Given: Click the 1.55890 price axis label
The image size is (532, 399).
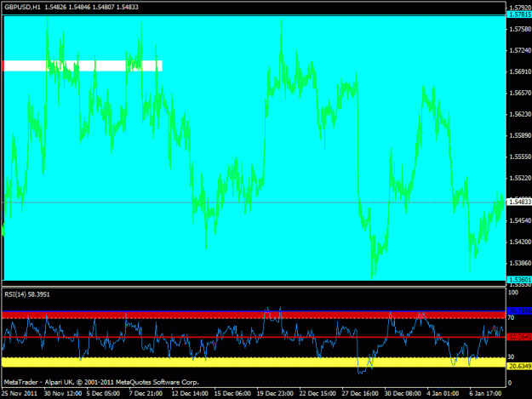Looking at the screenshot, I should pos(520,135).
